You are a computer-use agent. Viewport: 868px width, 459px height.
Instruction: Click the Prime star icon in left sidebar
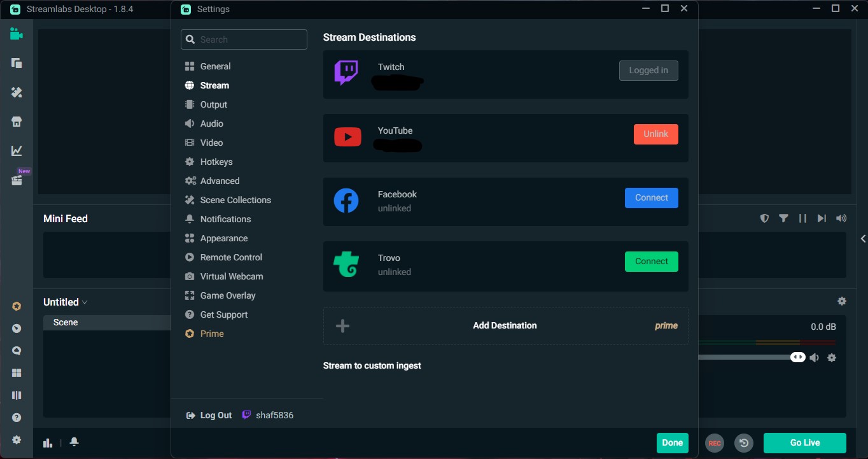[17, 306]
